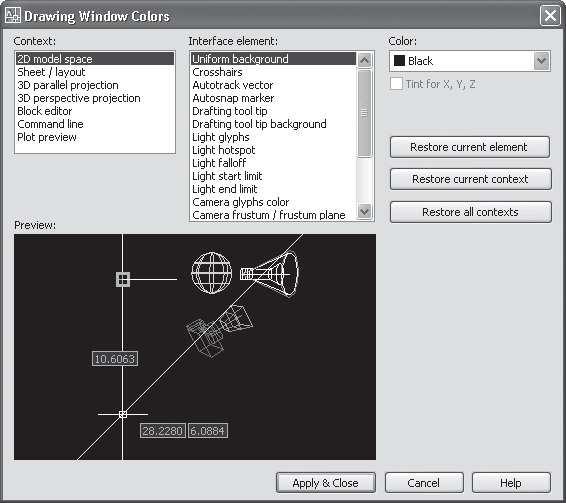Click the Interface element list scrollbar thumb
The width and height of the screenshot is (566, 503).
(x=365, y=113)
